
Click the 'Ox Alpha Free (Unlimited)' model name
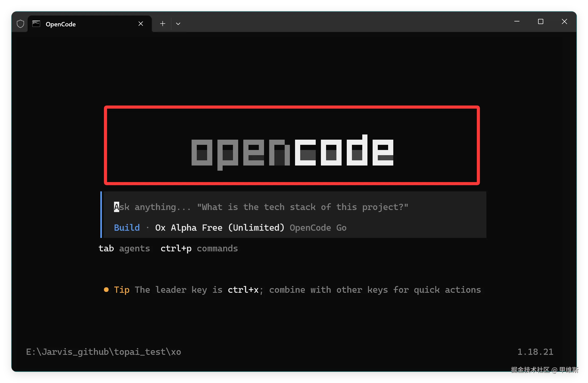point(220,228)
